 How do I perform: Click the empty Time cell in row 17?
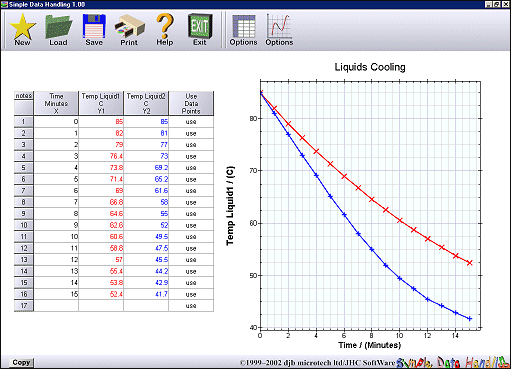pyautogui.click(x=56, y=306)
